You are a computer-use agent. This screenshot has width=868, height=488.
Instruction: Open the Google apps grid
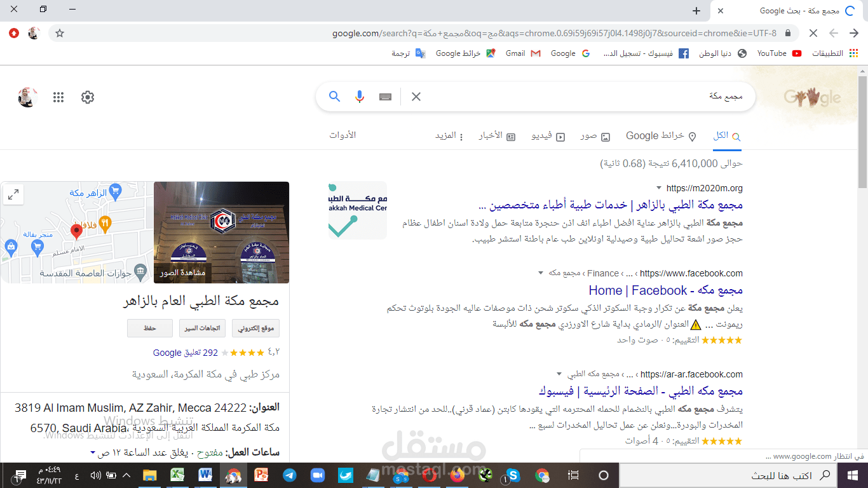coord(58,97)
